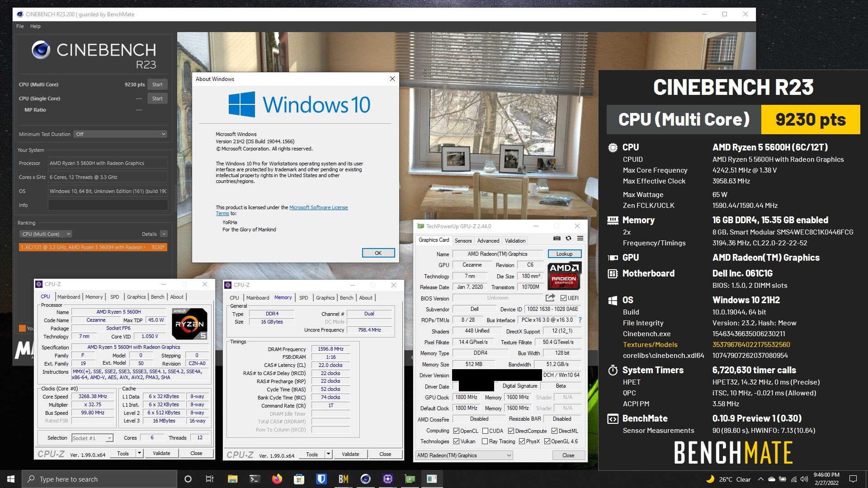Open the Socket #1 selection dropdown
This screenshot has height=488, width=868.
[92, 438]
